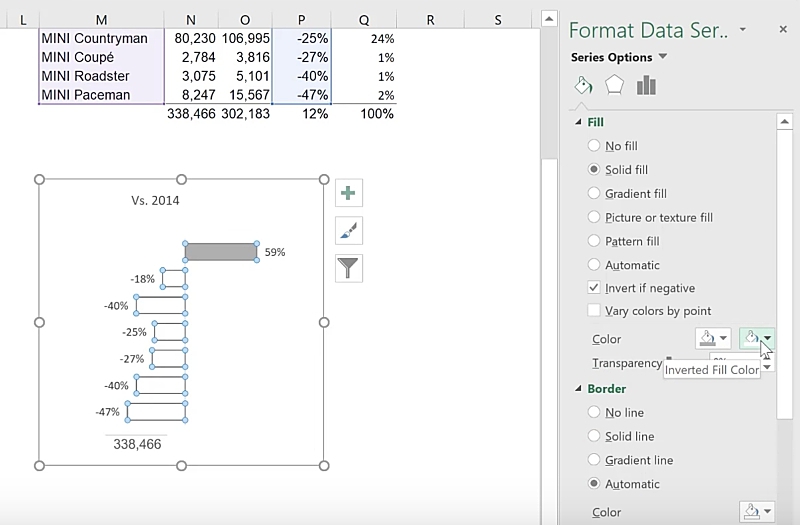This screenshot has width=800, height=525.
Task: Click the gray 59% bar in chart
Action: click(221, 252)
